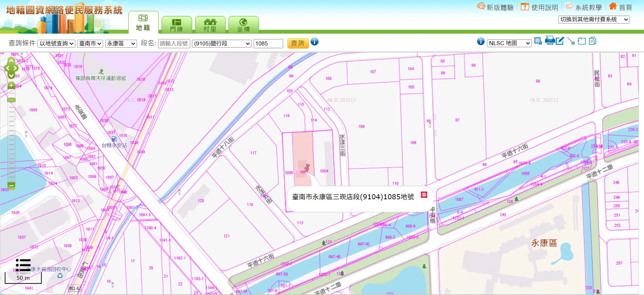Image resolution: width=644 pixels, height=295 pixels.
Task: Switch to the 村里 village tab
Action: point(210,25)
